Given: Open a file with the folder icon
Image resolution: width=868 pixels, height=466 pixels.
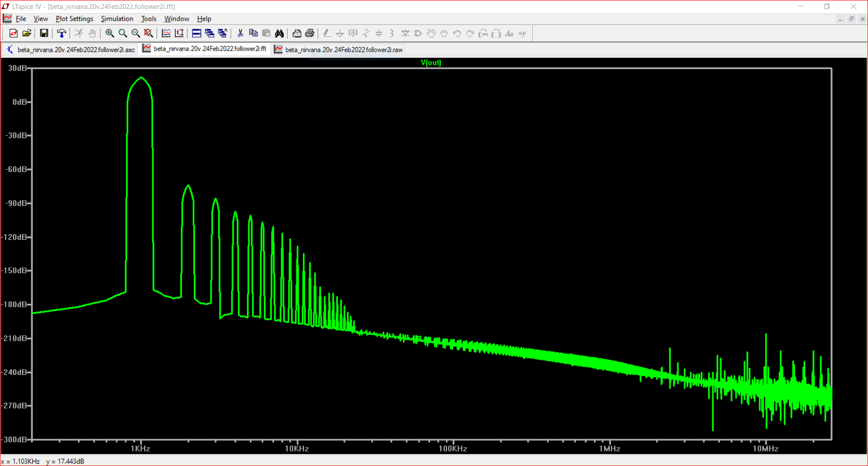Looking at the screenshot, I should 27,33.
